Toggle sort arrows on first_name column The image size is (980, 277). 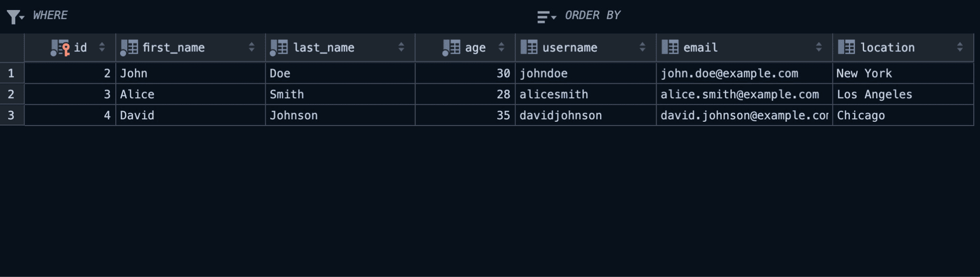[x=252, y=47]
